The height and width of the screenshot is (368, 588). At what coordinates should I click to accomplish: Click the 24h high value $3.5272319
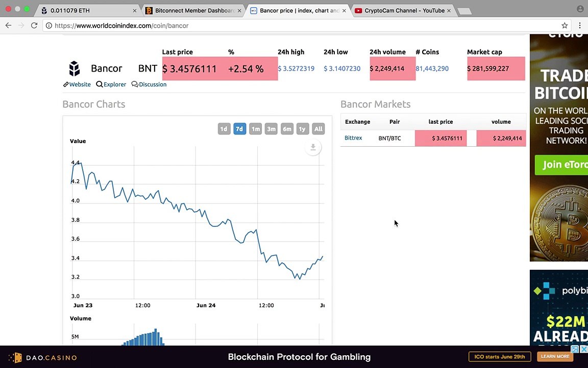click(296, 68)
